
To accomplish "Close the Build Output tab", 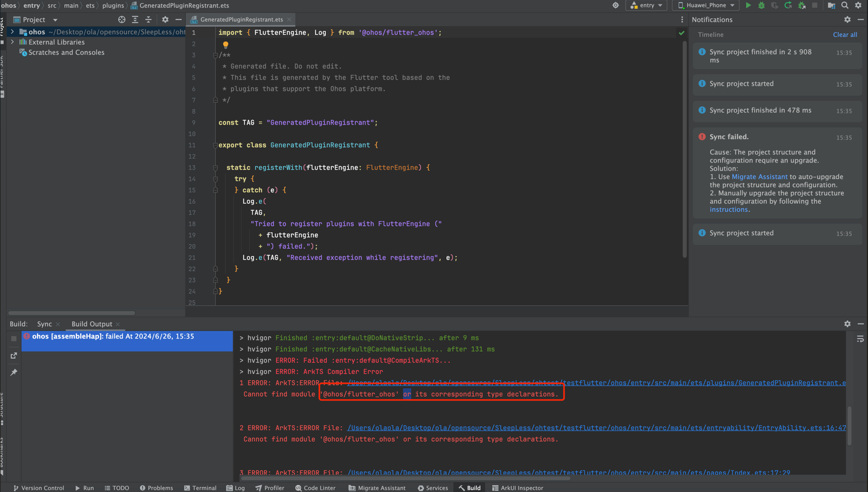I will tap(118, 325).
